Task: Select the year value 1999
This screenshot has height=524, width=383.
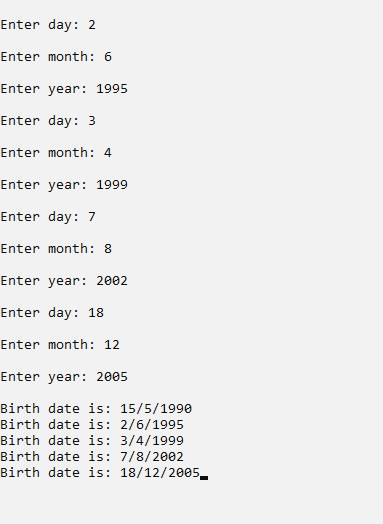Action: click(x=112, y=185)
